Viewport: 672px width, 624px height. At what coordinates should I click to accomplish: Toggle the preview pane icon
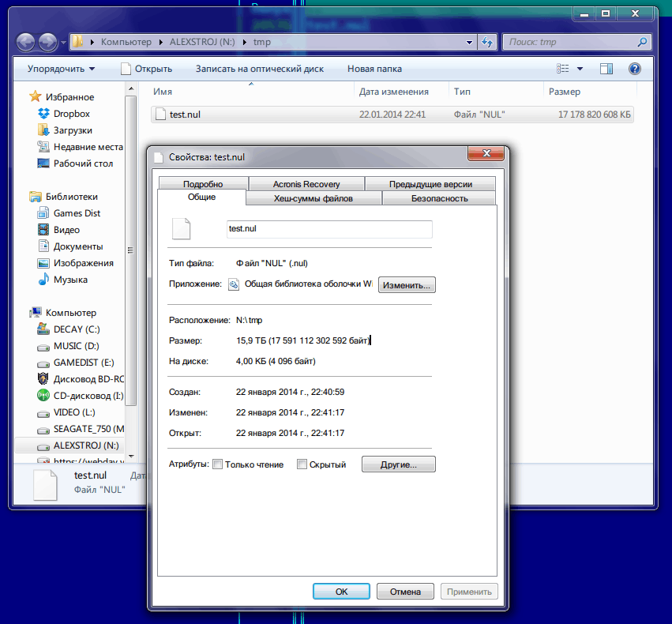(606, 69)
